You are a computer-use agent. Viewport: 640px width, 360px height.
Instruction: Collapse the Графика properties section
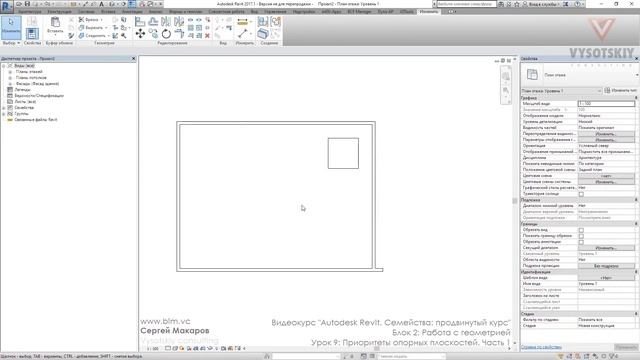point(636,98)
